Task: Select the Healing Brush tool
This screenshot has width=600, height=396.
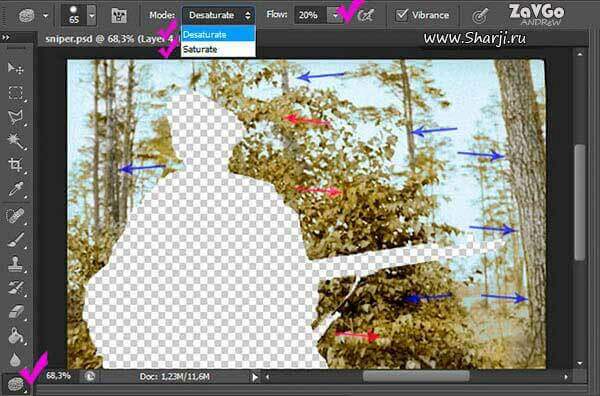Action: 16,216
